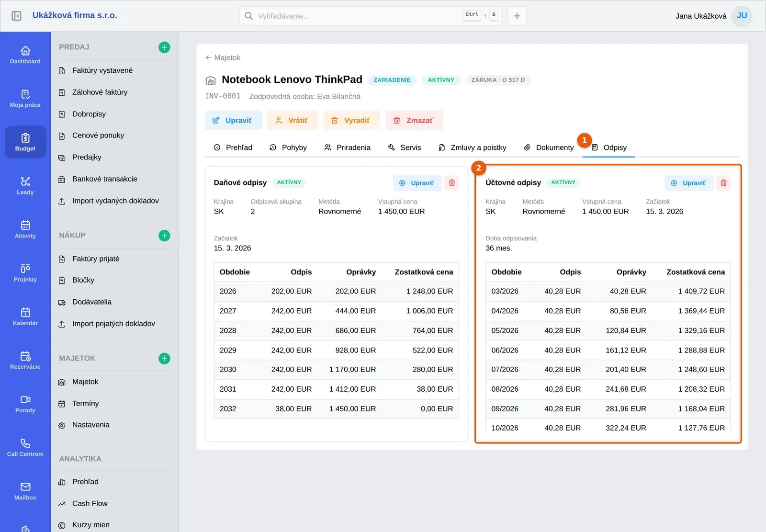Open user avatar JU menu
766x532 pixels.
coord(742,16)
